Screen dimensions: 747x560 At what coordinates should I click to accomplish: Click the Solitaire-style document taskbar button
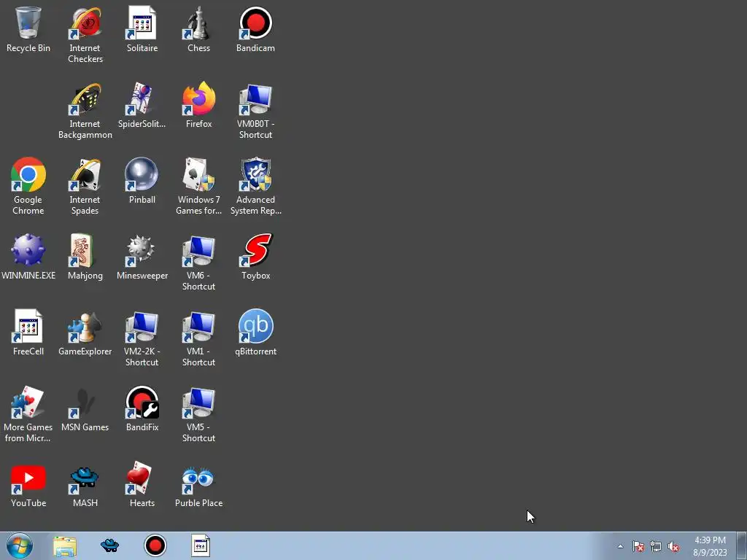[201, 545]
